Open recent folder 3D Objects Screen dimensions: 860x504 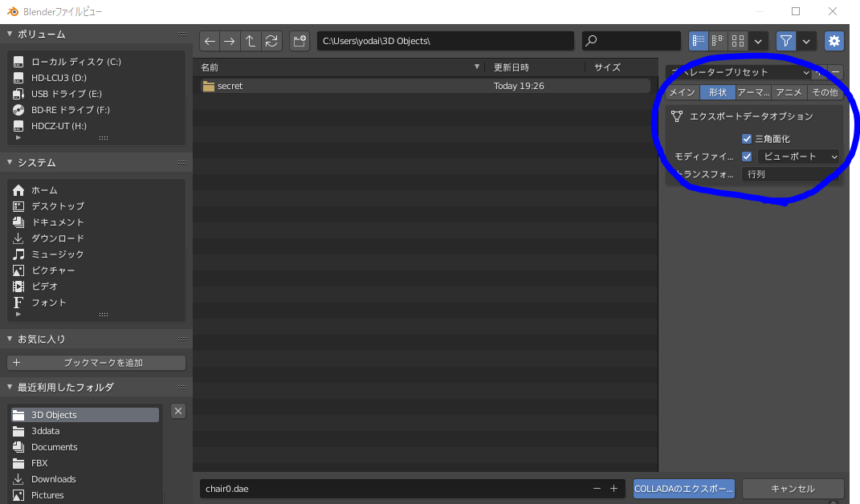click(x=84, y=415)
